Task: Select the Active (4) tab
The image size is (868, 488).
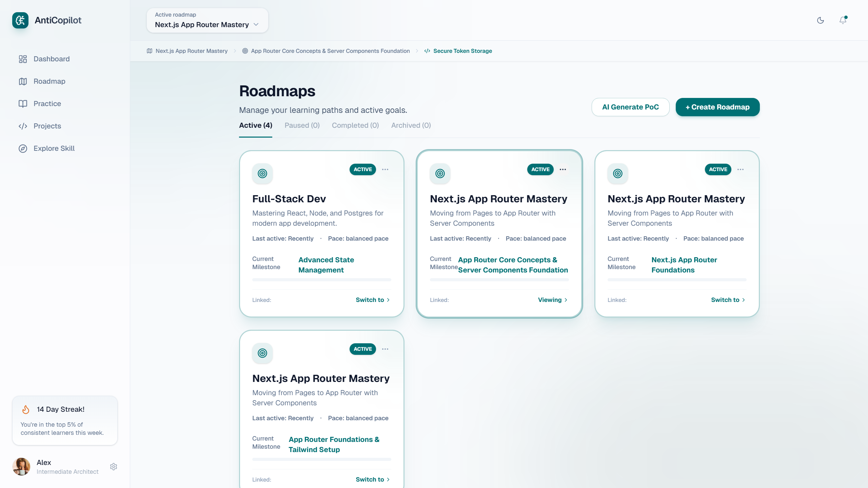Action: tap(256, 125)
